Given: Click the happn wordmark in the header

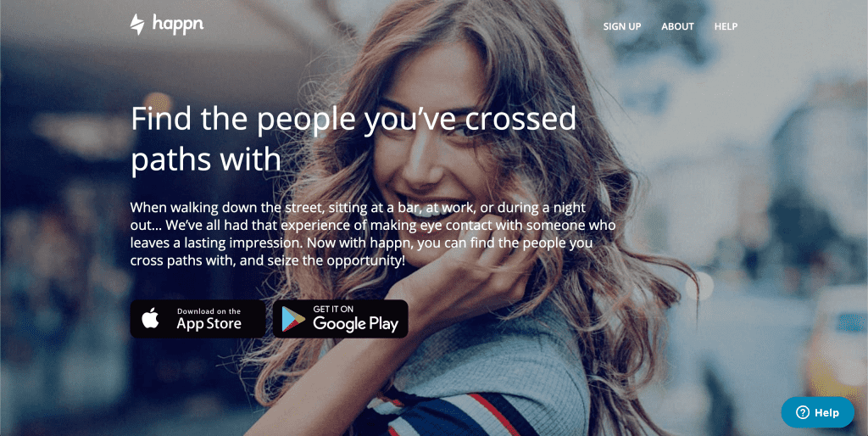Looking at the screenshot, I should point(178,25).
